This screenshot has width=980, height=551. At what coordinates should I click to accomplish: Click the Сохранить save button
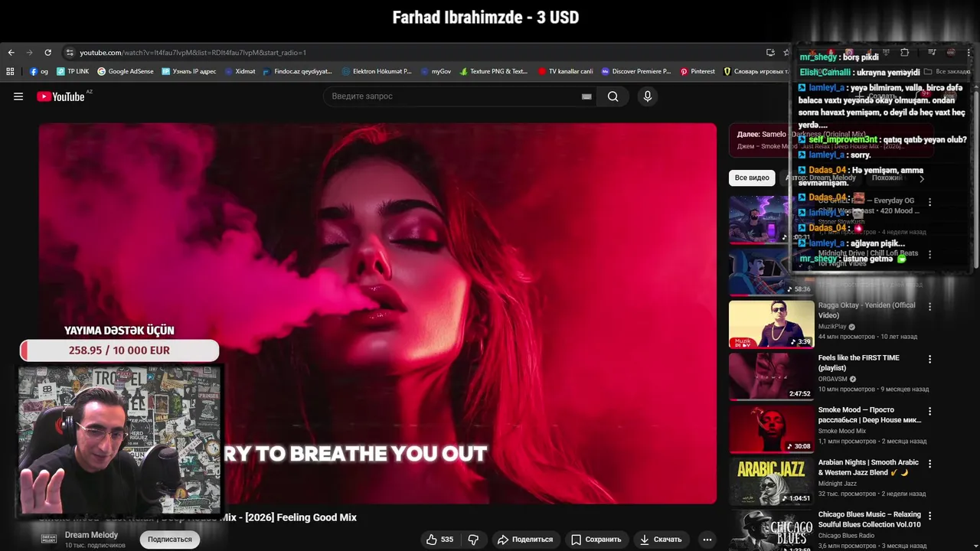596,540
